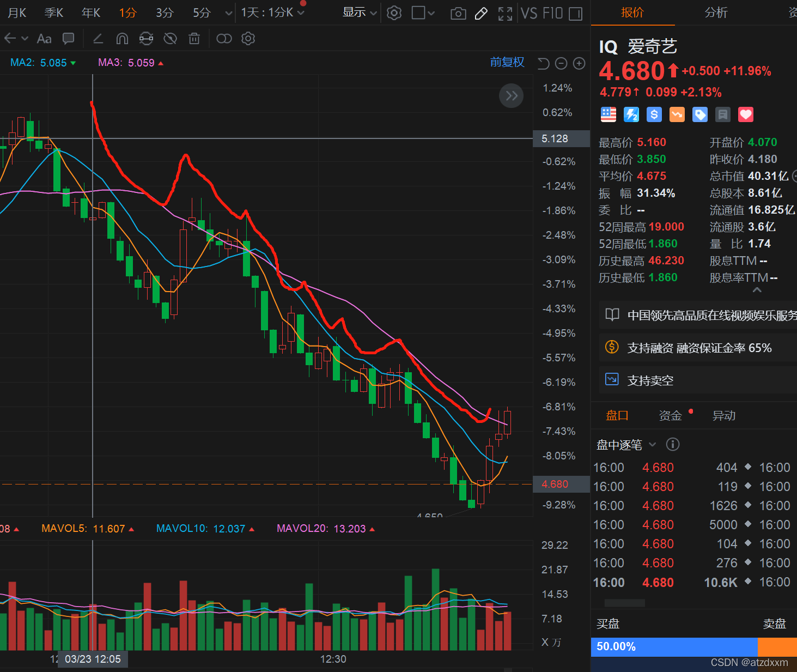Open the VS compare function
The height and width of the screenshot is (672, 797).
tap(529, 13)
